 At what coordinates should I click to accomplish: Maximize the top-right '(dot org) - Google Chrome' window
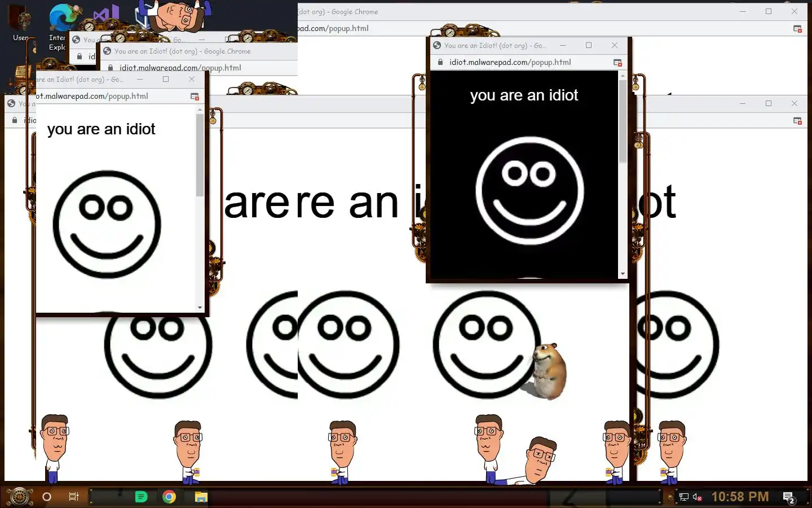pyautogui.click(x=769, y=11)
